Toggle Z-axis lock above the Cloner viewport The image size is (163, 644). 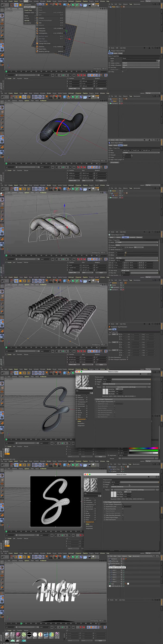pos(42,189)
